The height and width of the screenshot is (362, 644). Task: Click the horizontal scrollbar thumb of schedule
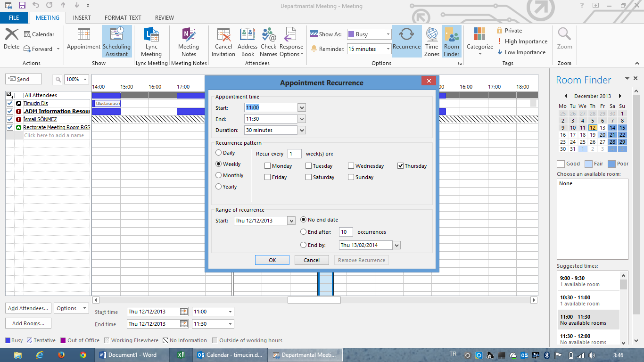tap(314, 300)
